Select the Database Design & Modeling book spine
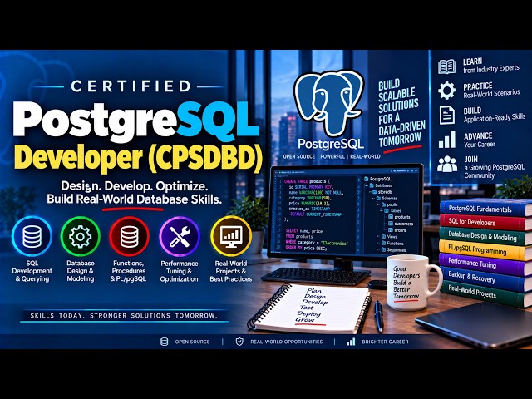The height and width of the screenshot is (399, 532). point(486,236)
